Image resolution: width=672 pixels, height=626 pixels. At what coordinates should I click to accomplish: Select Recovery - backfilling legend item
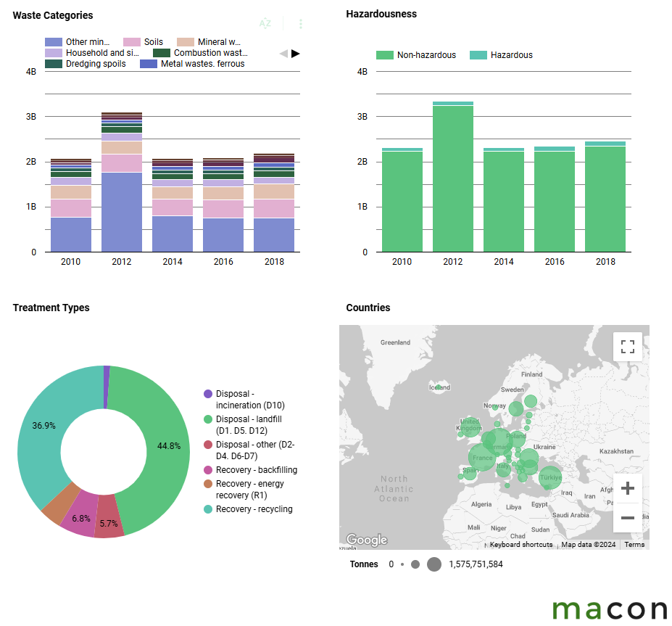coord(256,470)
